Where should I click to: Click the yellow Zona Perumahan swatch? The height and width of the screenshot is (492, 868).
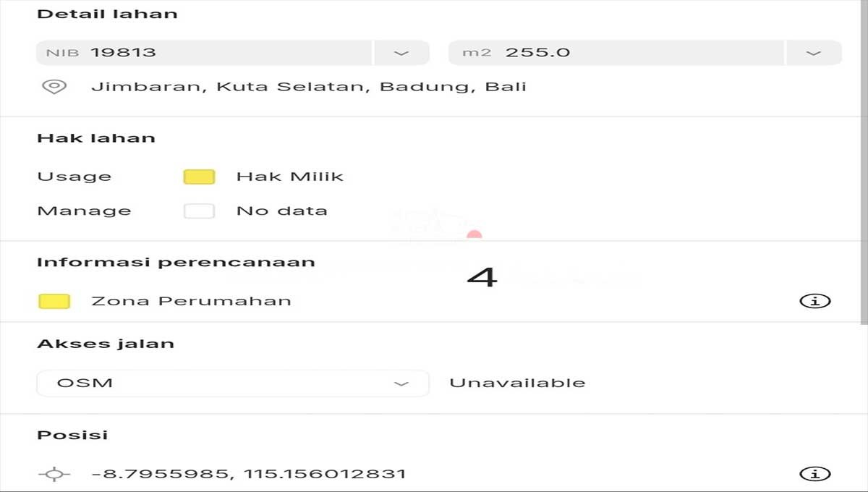point(54,301)
